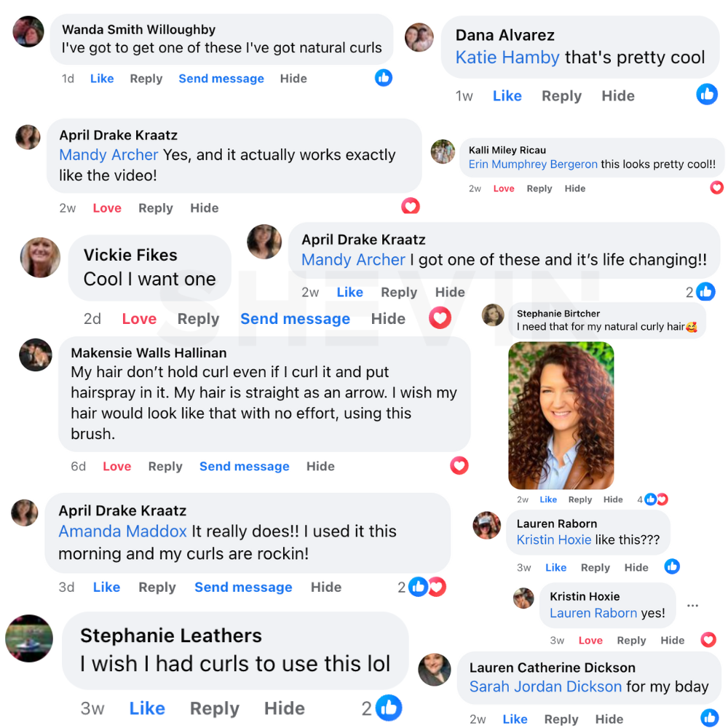The width and height of the screenshot is (728, 728).
Task: Reply to Makensie Walls Hallinan's comment
Action: click(x=165, y=467)
